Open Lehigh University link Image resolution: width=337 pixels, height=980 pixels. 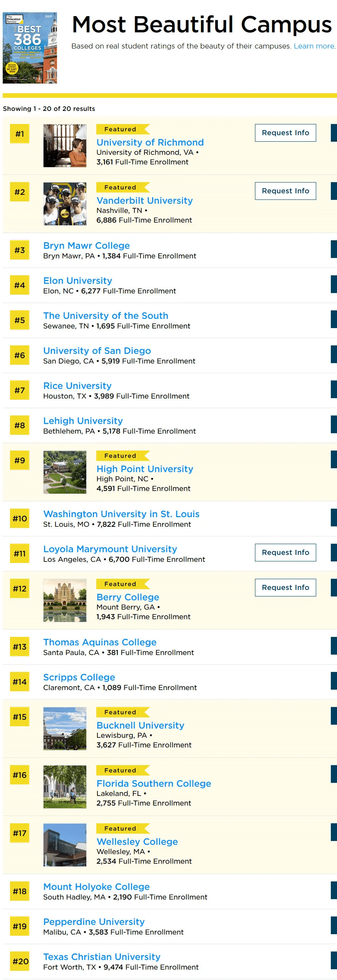coord(83,420)
